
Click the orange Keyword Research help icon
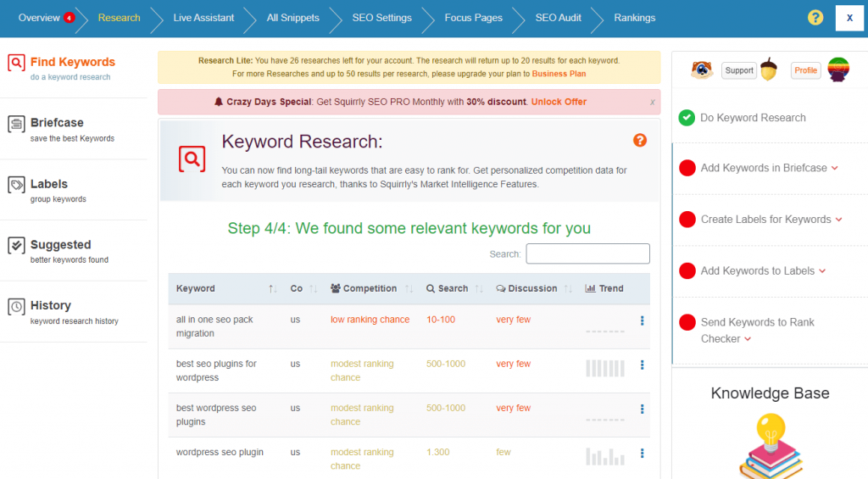(640, 140)
